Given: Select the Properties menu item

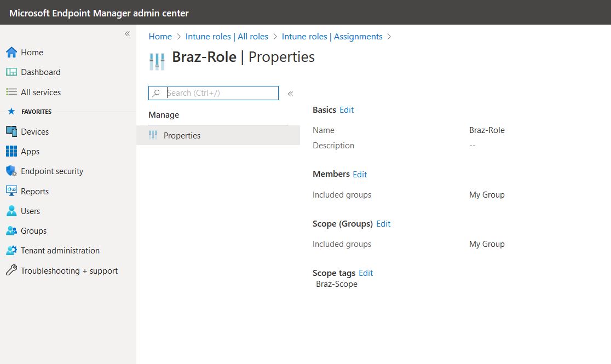Looking at the screenshot, I should click(x=182, y=135).
